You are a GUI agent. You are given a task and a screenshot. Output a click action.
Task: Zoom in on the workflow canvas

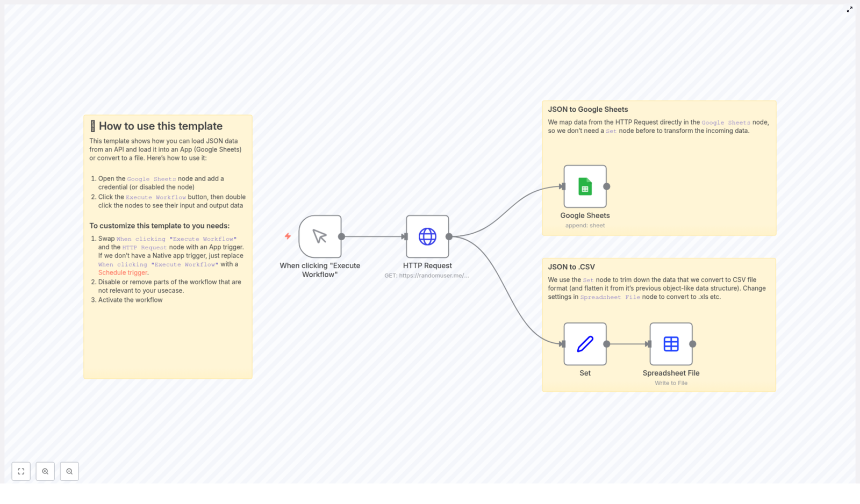click(45, 471)
